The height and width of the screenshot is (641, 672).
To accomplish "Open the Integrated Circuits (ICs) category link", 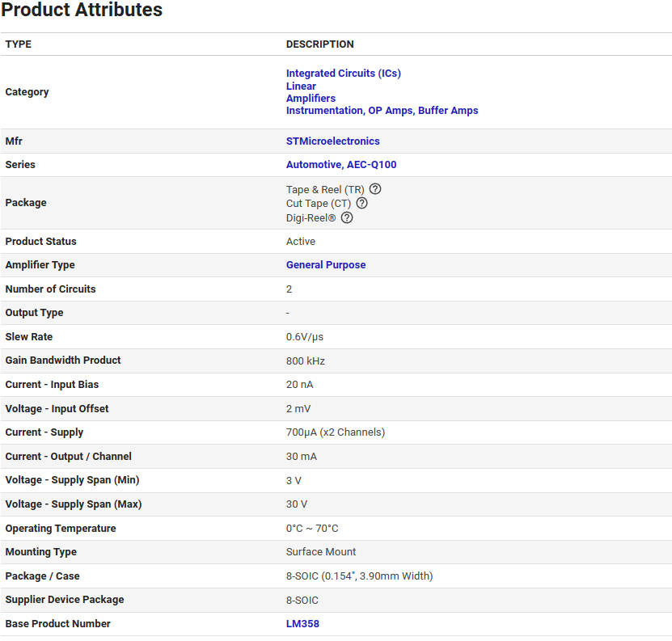I will 343,74.
